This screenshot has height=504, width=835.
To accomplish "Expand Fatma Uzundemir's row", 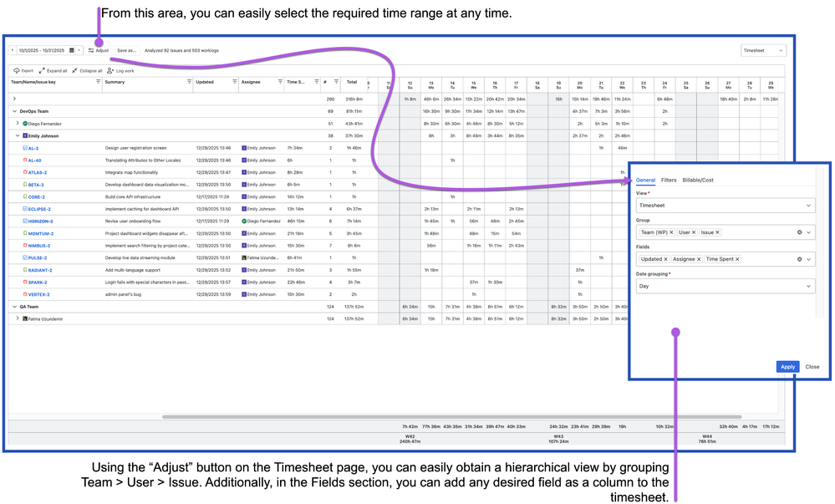I will pos(18,318).
